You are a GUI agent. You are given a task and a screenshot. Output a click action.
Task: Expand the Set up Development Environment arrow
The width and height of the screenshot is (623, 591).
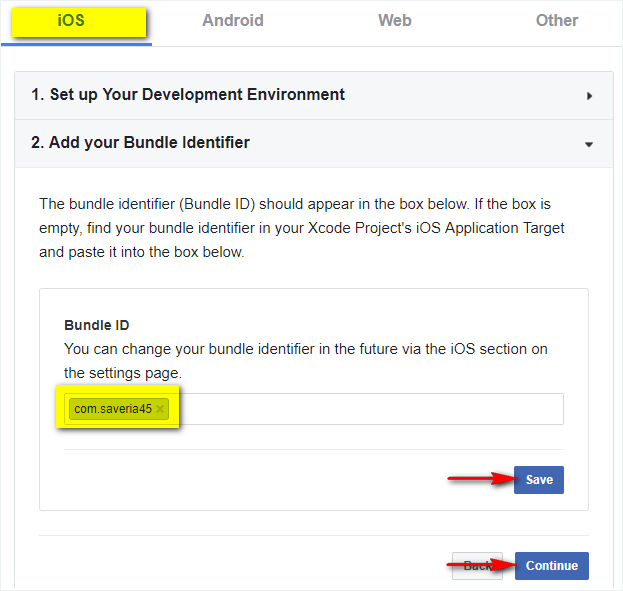[589, 96]
